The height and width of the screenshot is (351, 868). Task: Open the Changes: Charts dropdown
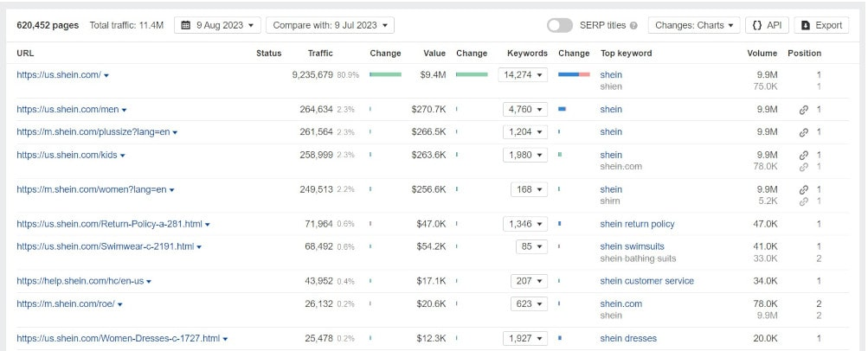pyautogui.click(x=694, y=25)
